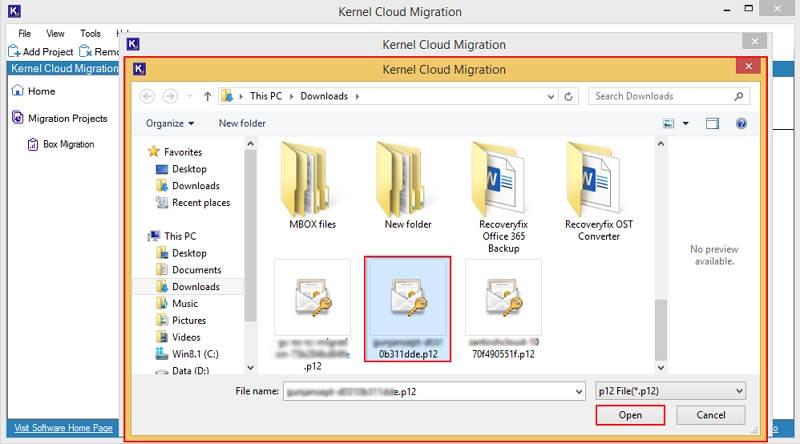Select Data (D:) drive
Image resolution: width=800 pixels, height=444 pixels.
click(x=182, y=371)
